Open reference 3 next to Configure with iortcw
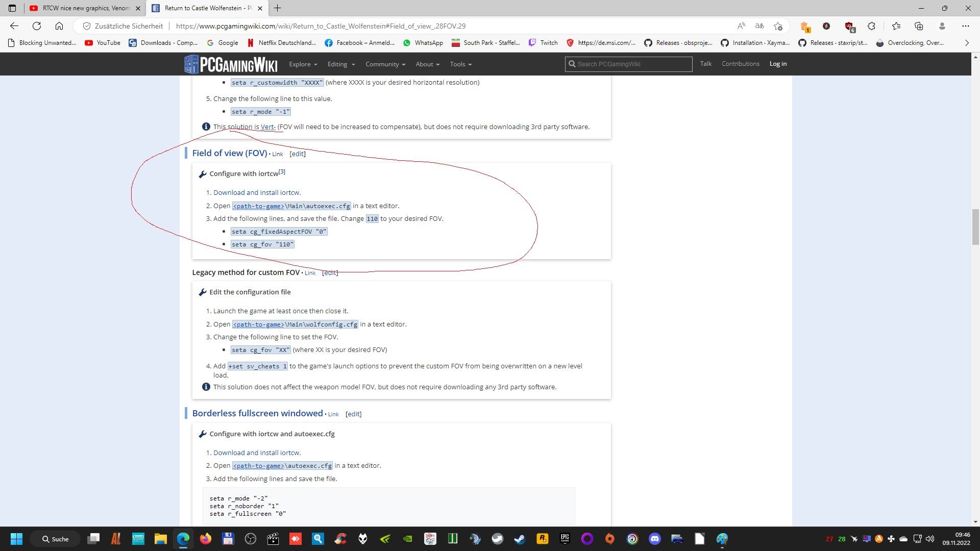The height and width of the screenshot is (551, 980). (x=282, y=172)
